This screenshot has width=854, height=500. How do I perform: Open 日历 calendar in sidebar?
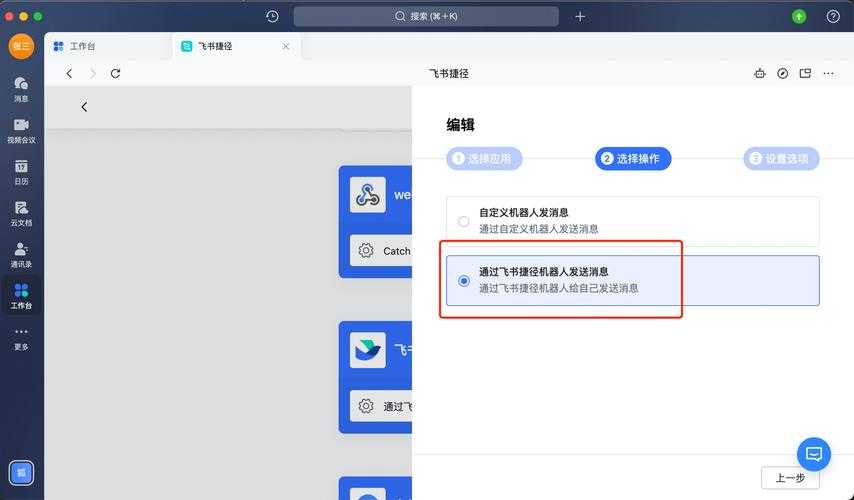21,172
